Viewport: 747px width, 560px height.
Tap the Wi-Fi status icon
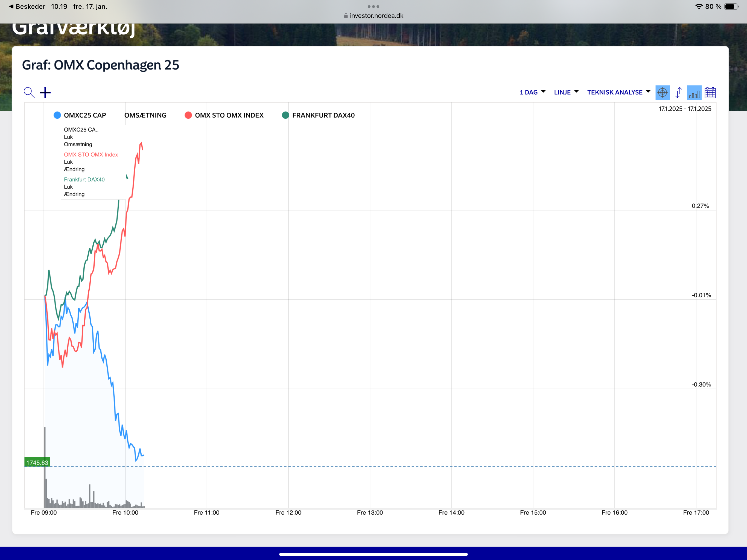[x=699, y=6]
